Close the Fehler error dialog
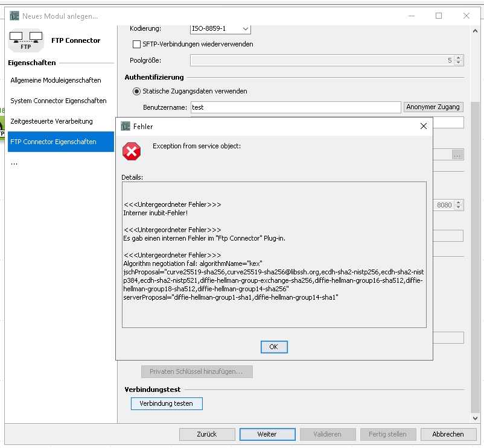Image resolution: width=484 pixels, height=448 pixels. [x=424, y=127]
